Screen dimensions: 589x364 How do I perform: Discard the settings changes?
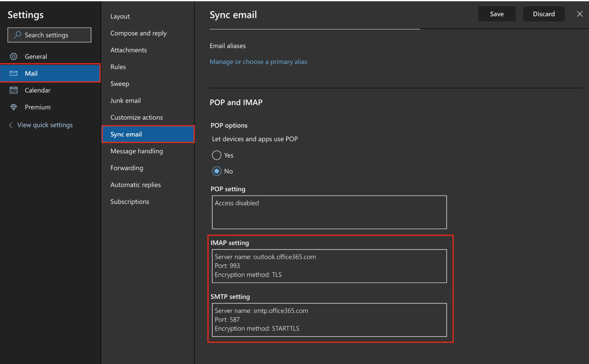(x=543, y=14)
